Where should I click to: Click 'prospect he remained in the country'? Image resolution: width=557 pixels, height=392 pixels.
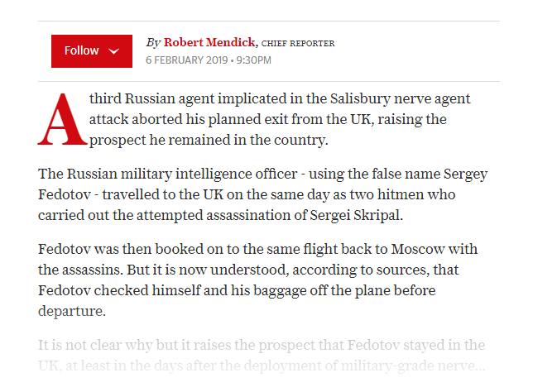(x=209, y=140)
